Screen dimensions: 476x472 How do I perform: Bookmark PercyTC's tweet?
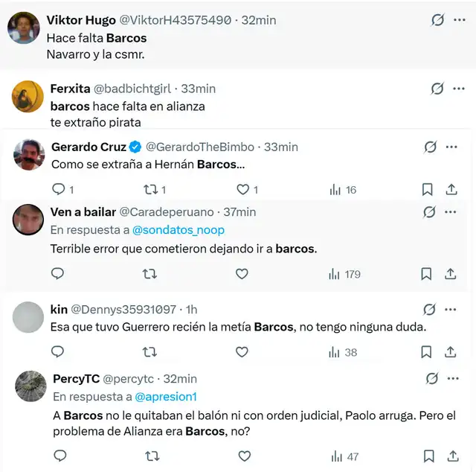pos(428,456)
